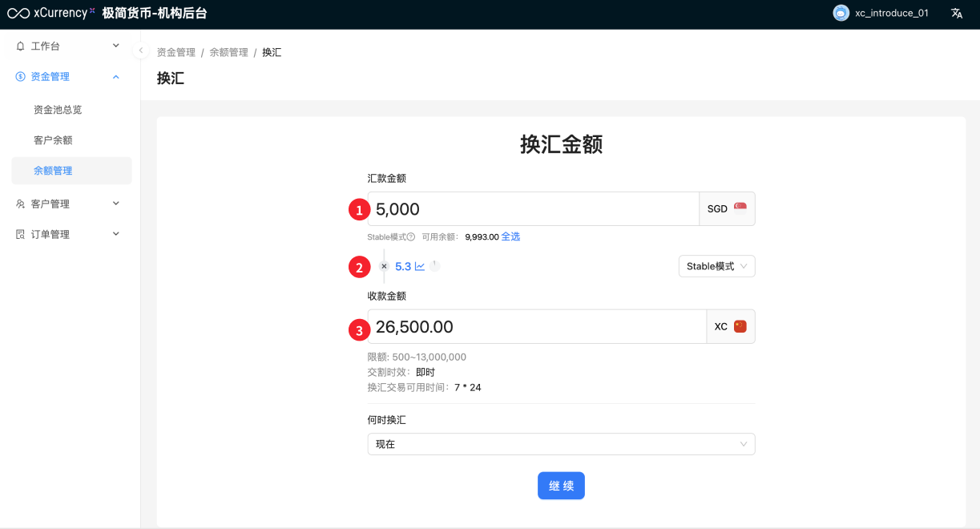Click the 收款金额 input showing 26,500.00
The height and width of the screenshot is (529, 980).
537,327
